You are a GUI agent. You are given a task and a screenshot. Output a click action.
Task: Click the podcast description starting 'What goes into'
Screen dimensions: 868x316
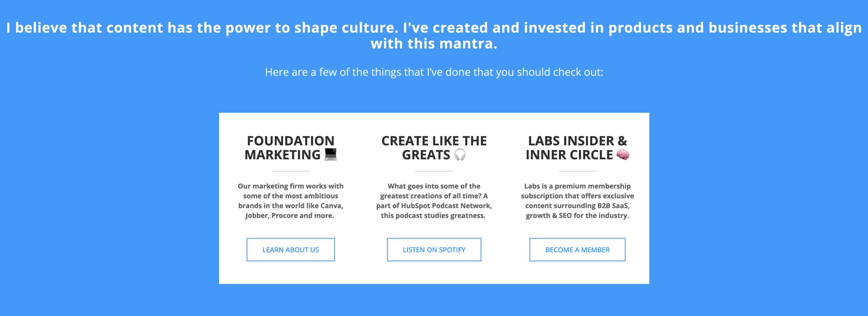434,201
